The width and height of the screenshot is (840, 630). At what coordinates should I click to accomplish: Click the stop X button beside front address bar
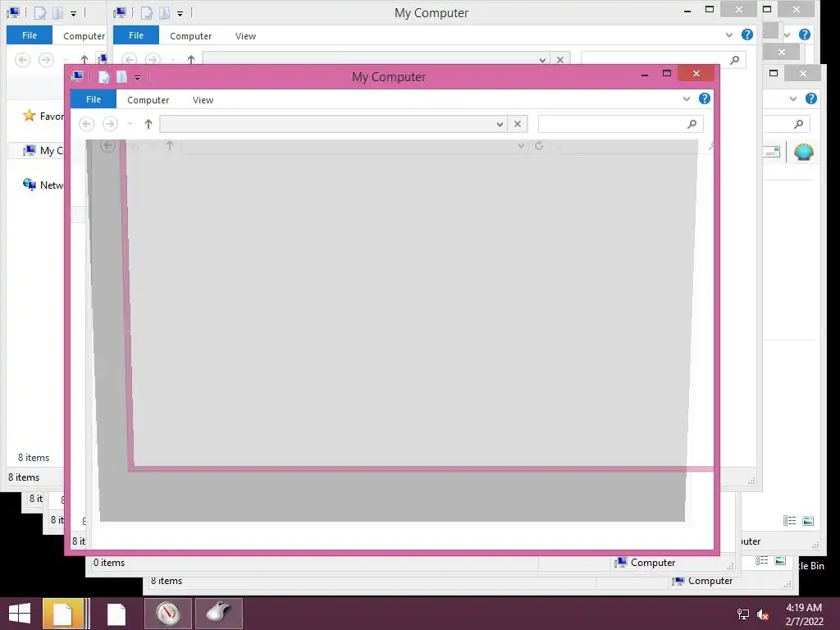518,124
